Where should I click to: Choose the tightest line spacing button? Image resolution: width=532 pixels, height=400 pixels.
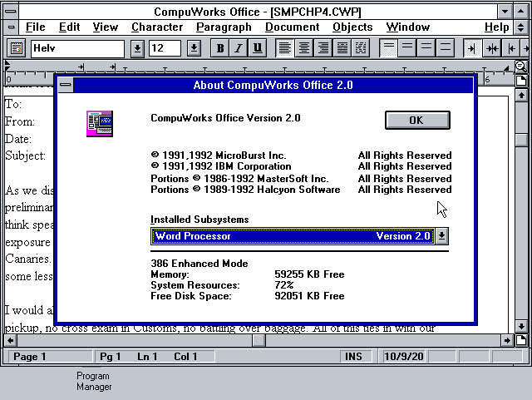pyautogui.click(x=388, y=48)
